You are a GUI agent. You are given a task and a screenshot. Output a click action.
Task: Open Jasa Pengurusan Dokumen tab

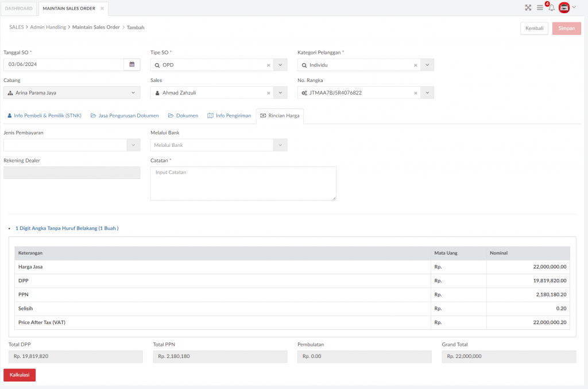tap(125, 116)
